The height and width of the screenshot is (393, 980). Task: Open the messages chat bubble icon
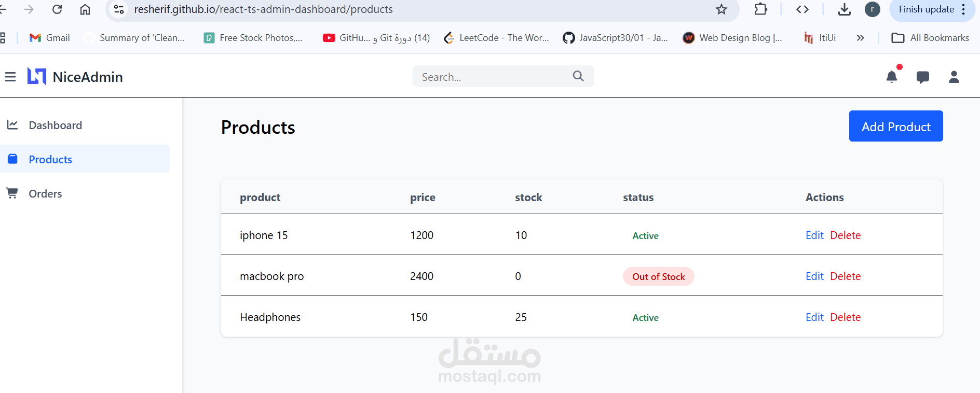(923, 77)
